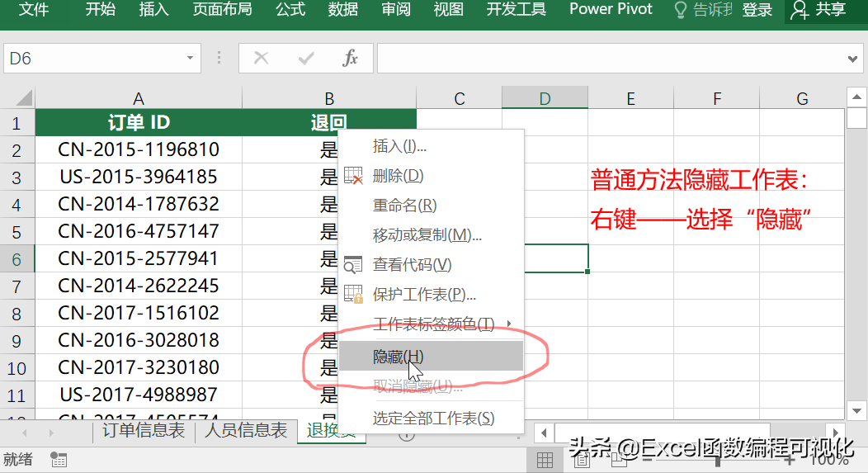
Task: Click cell CN-2014-1787632
Action: click(139, 204)
